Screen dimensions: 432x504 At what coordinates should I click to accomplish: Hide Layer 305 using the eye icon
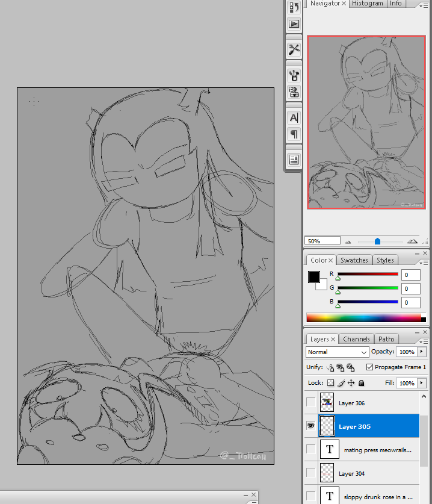[x=311, y=426]
